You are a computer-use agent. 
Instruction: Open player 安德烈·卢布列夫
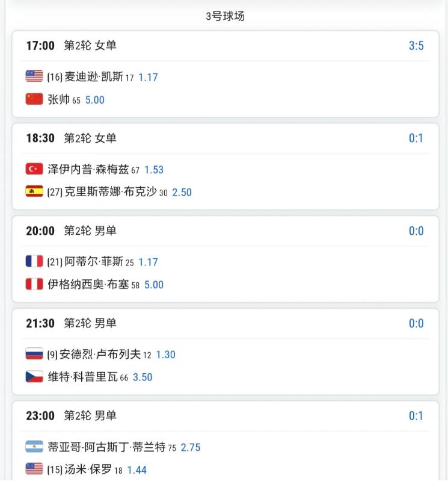(100, 354)
